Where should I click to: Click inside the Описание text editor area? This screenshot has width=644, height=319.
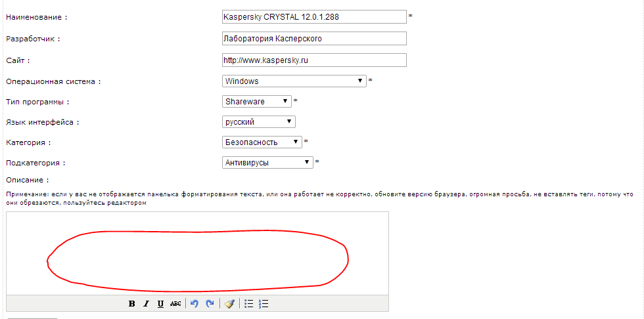(198, 253)
